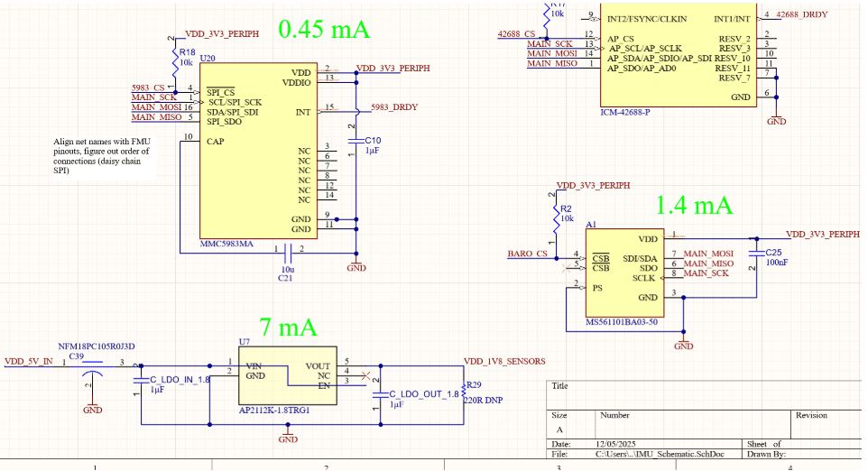The width and height of the screenshot is (868, 471).
Task: Select the 0.45 mA green annotation text
Action: coord(324,30)
